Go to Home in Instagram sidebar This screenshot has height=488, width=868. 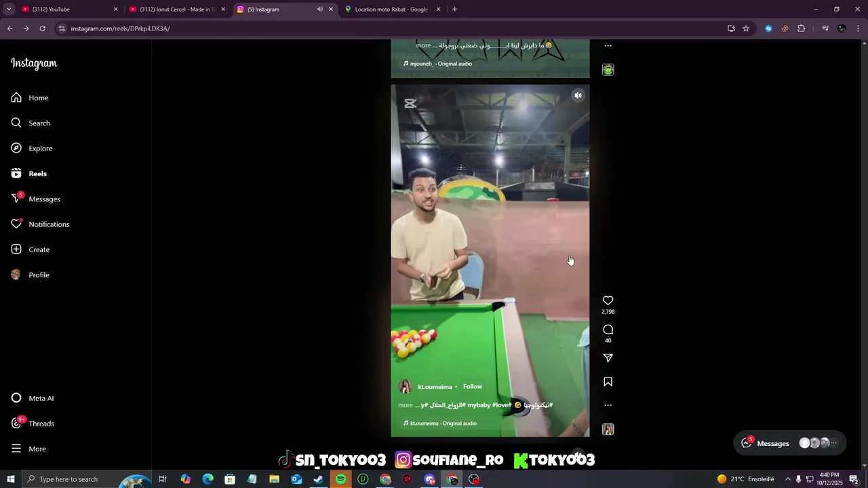30,98
